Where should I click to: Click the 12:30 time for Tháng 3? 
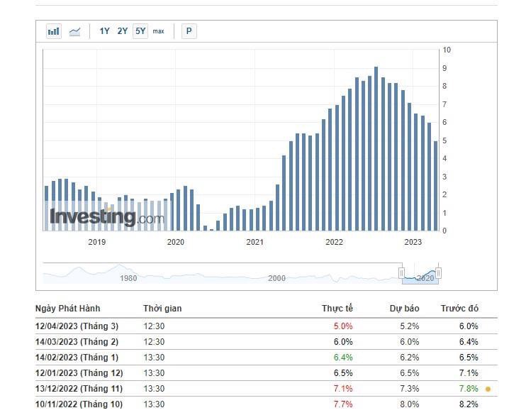point(155,326)
